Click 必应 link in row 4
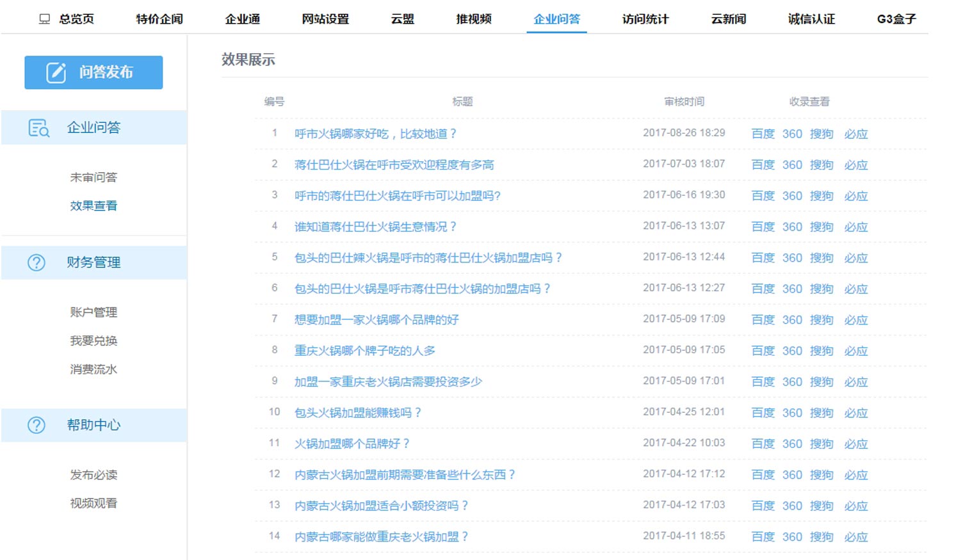 click(x=856, y=227)
